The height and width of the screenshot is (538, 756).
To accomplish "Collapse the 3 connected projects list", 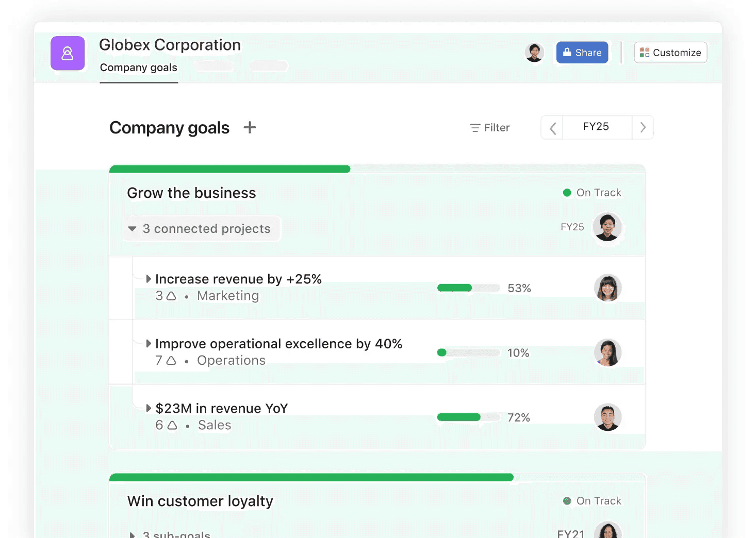I will coord(202,229).
